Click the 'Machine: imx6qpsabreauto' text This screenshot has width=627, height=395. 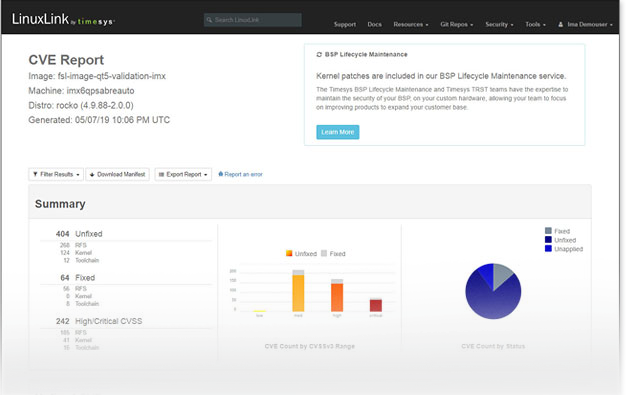coord(81,91)
